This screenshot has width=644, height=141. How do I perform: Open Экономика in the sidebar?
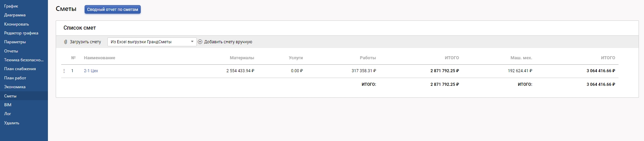click(15, 87)
